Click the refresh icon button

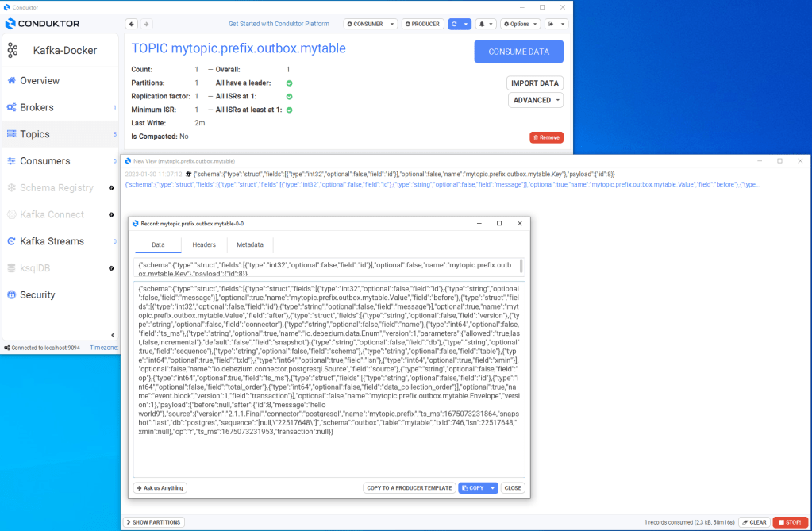point(454,24)
